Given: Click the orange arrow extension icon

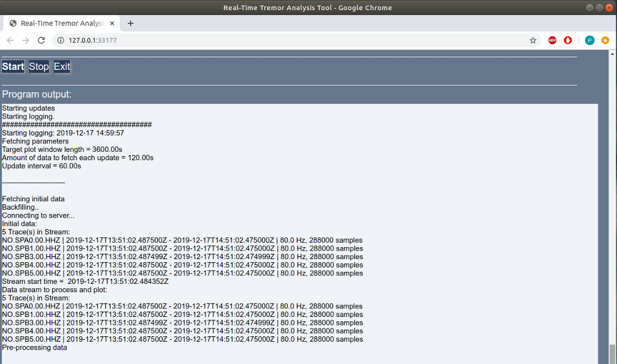Looking at the screenshot, I should click(x=605, y=40).
